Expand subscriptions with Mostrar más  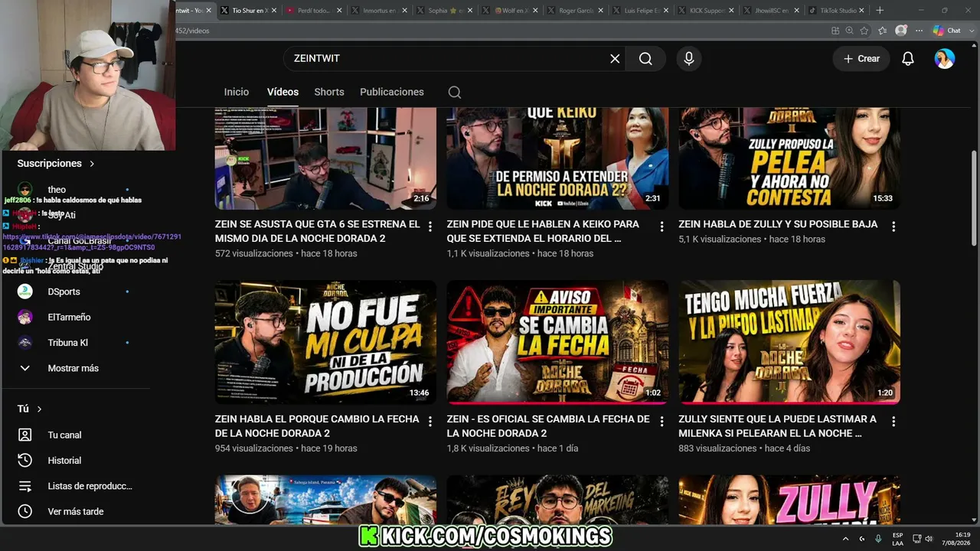pyautogui.click(x=73, y=368)
